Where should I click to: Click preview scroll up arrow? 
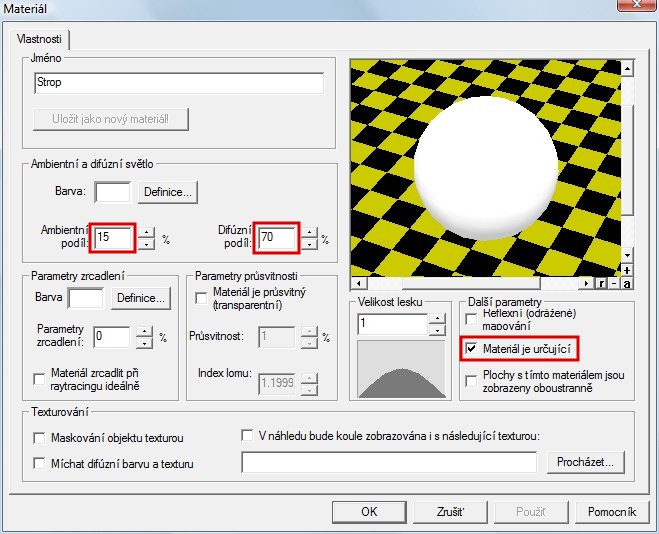pyautogui.click(x=627, y=68)
